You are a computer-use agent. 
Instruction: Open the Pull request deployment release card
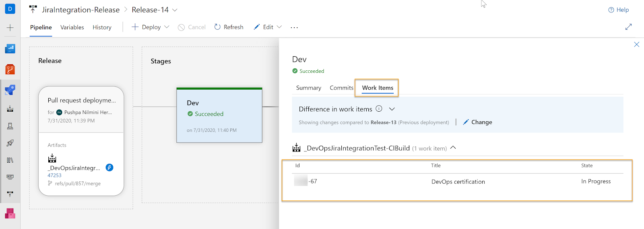pos(81,141)
